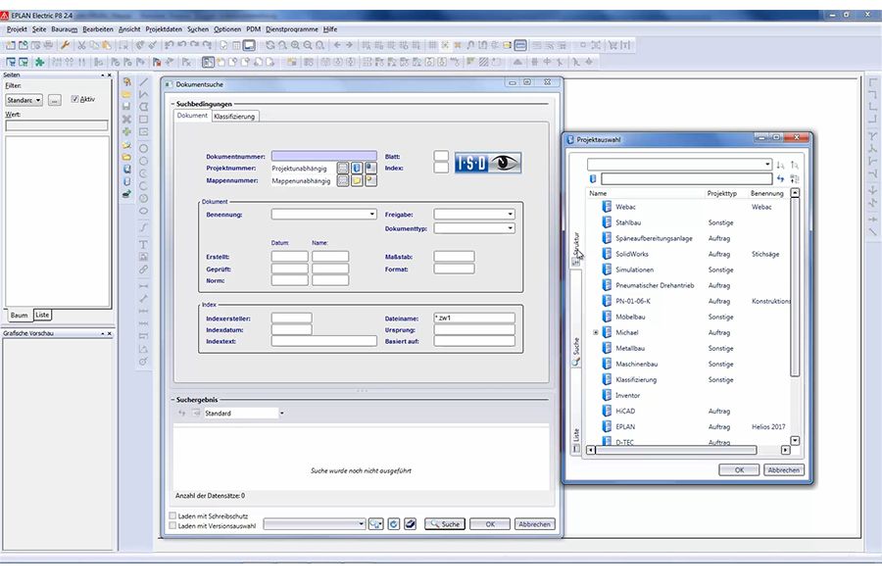Click the green puzzle piece toolbar icon

point(39,62)
